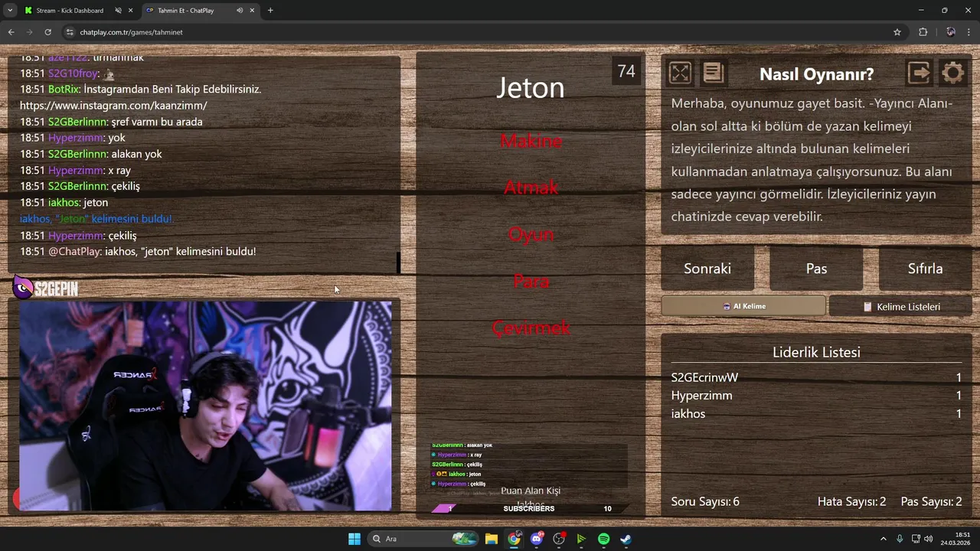Click S2GEcrinwW in the leaderboard

click(x=704, y=377)
